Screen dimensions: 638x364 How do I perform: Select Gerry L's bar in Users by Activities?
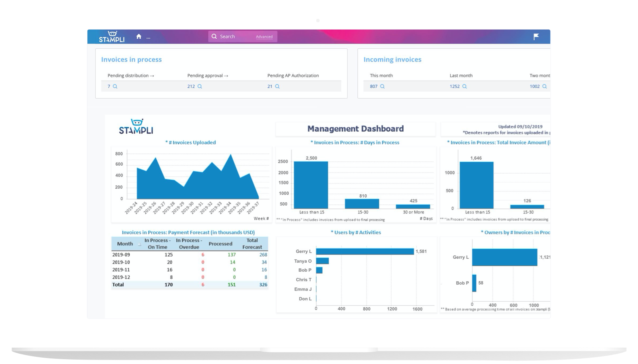[365, 251]
